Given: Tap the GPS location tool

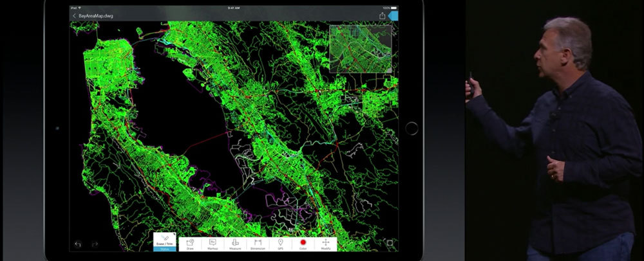Looking at the screenshot, I should pyautogui.click(x=281, y=244).
